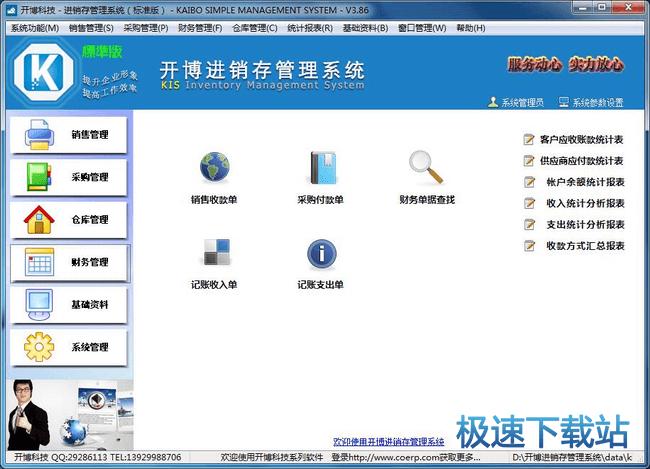Screen dimensions: 650x469
Task: Select 采购管理 in the sidebar
Action: click(x=69, y=177)
